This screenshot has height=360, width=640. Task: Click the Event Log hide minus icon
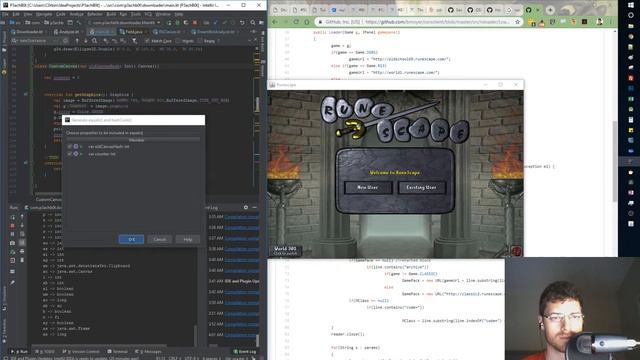tap(254, 207)
